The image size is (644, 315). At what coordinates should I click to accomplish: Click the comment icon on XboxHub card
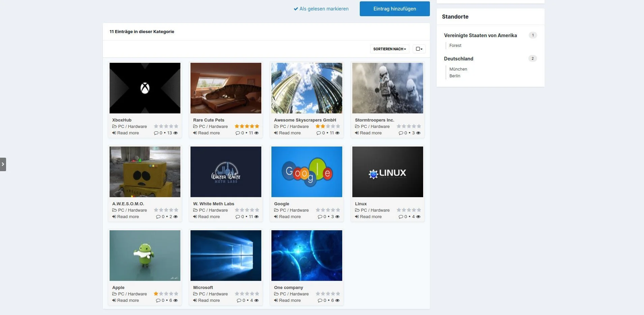[x=156, y=133]
